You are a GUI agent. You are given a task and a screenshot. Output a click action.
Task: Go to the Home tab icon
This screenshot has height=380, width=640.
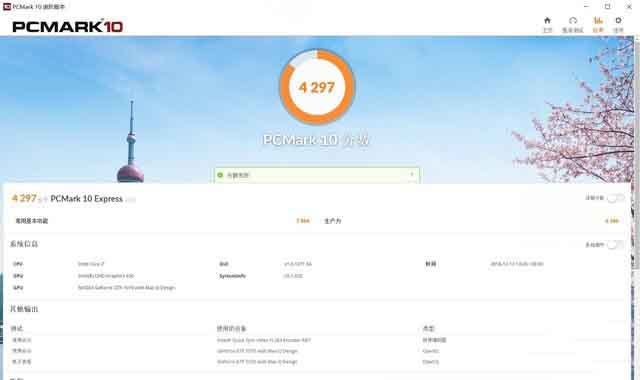click(547, 21)
